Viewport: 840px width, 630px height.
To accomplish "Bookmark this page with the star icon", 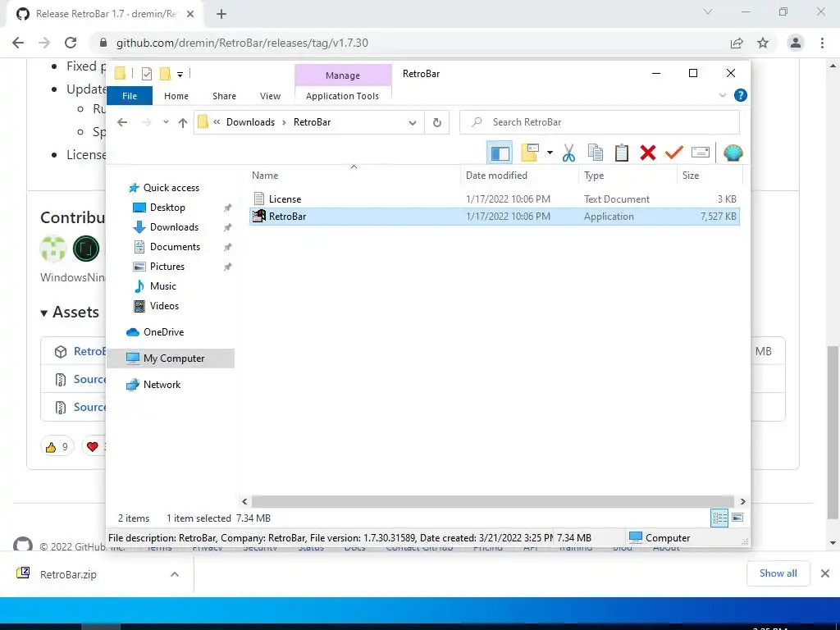I will coord(763,43).
